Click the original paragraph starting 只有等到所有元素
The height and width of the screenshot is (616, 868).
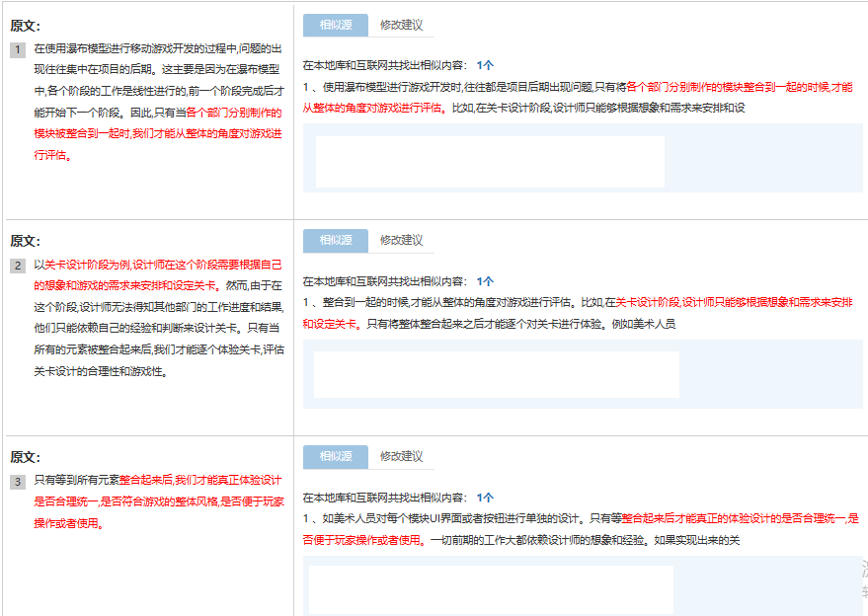click(x=158, y=501)
